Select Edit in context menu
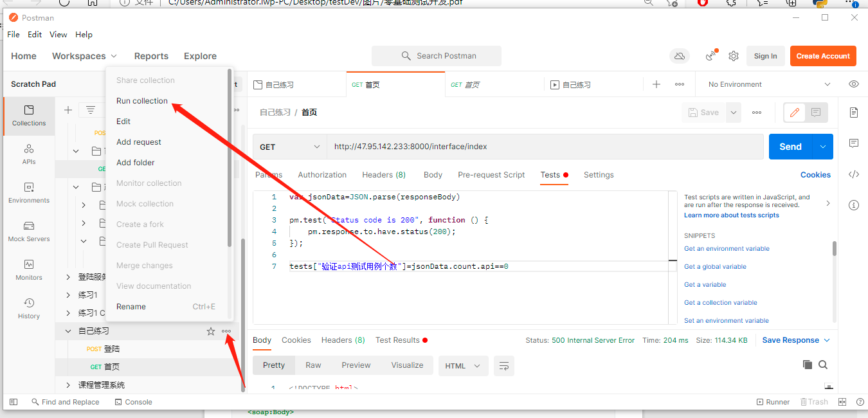Image resolution: width=868 pixels, height=418 pixels. pyautogui.click(x=123, y=122)
